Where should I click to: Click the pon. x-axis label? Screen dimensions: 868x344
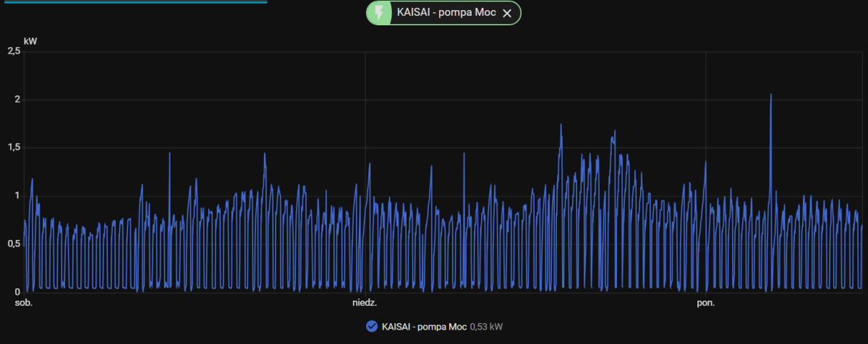(x=706, y=303)
